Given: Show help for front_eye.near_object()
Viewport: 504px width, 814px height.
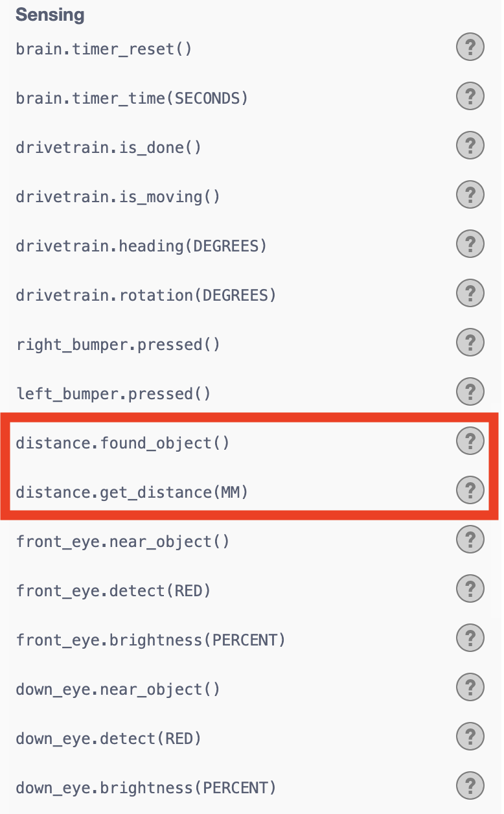Looking at the screenshot, I should tap(470, 541).
